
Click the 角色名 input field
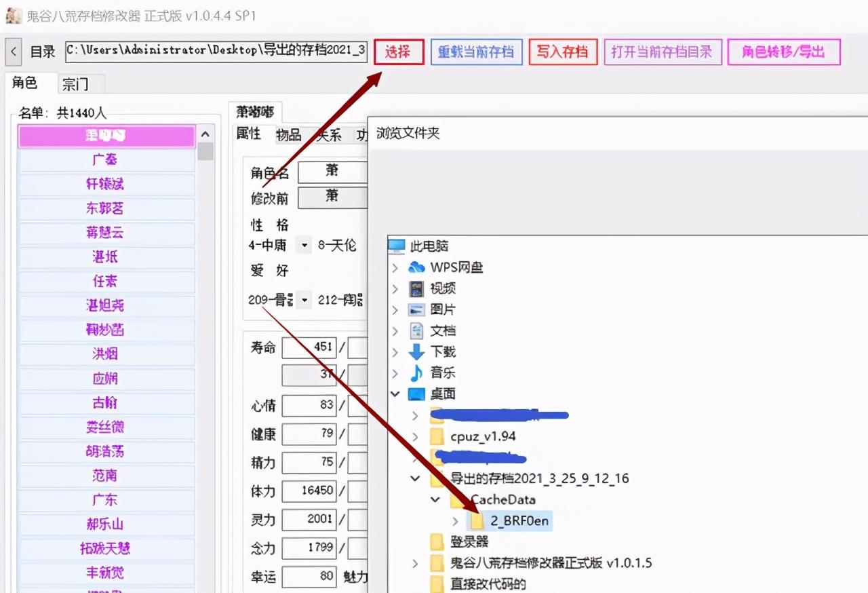[x=332, y=172]
